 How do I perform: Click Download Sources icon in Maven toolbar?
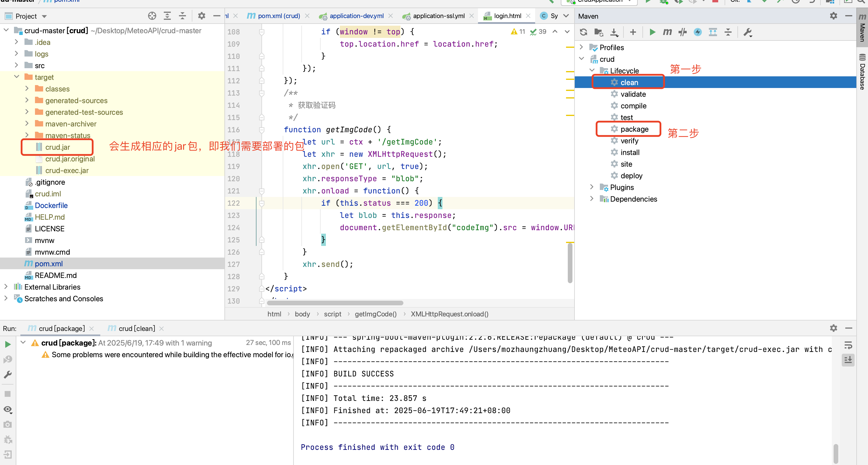(614, 32)
